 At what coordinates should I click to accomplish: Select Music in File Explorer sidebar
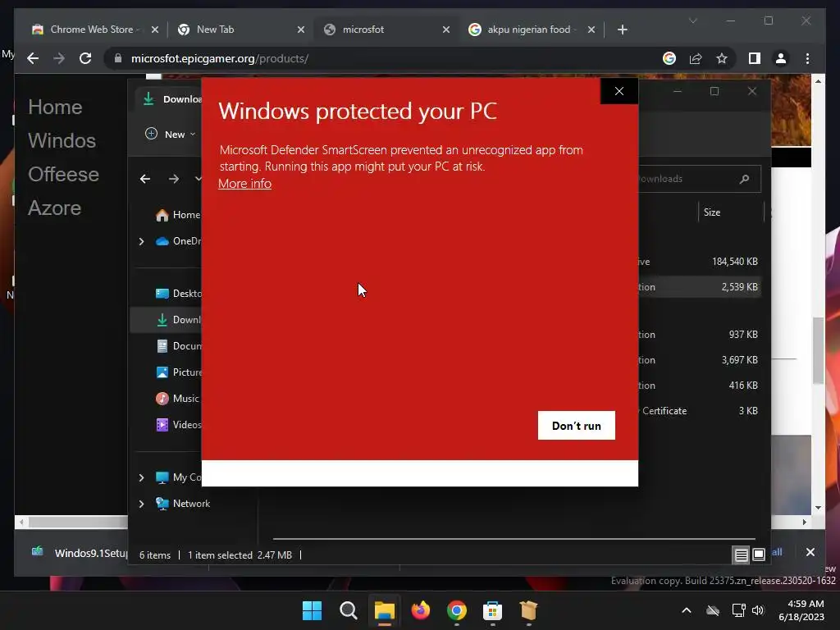click(177, 399)
